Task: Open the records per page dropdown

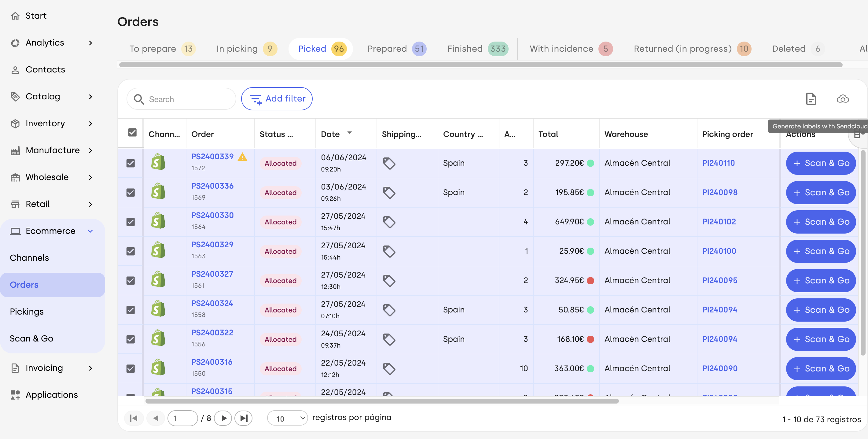Action: point(287,418)
